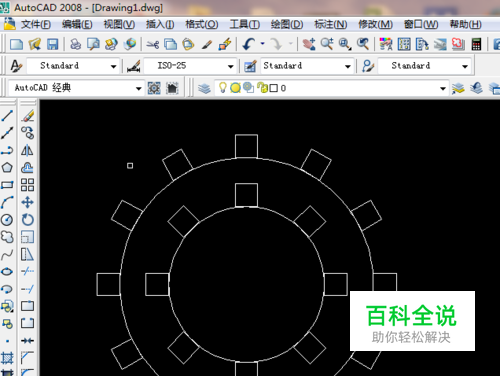Viewport: 500px width, 376px height.
Task: Create a new drawing file
Action: click(x=16, y=44)
